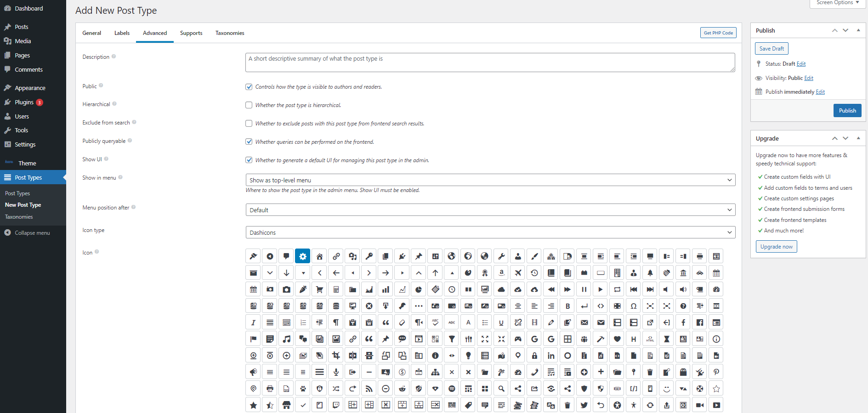The height and width of the screenshot is (413, 868).
Task: Choose the shopping cart dashicon
Action: coord(319,289)
